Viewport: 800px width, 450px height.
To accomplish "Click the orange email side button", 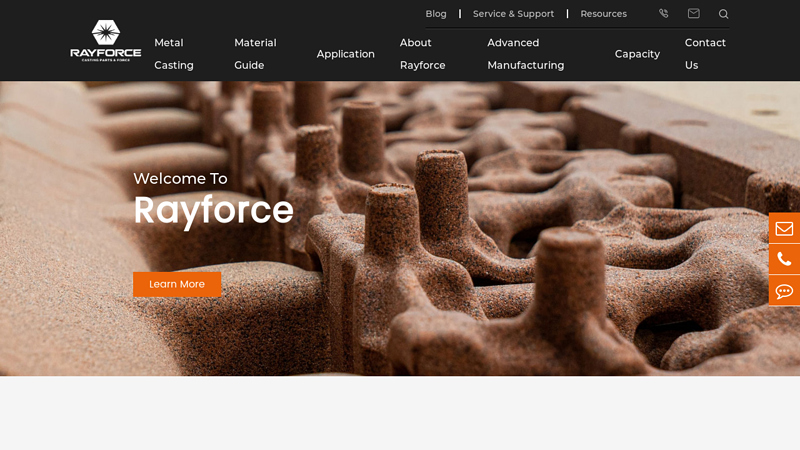I will (x=784, y=228).
